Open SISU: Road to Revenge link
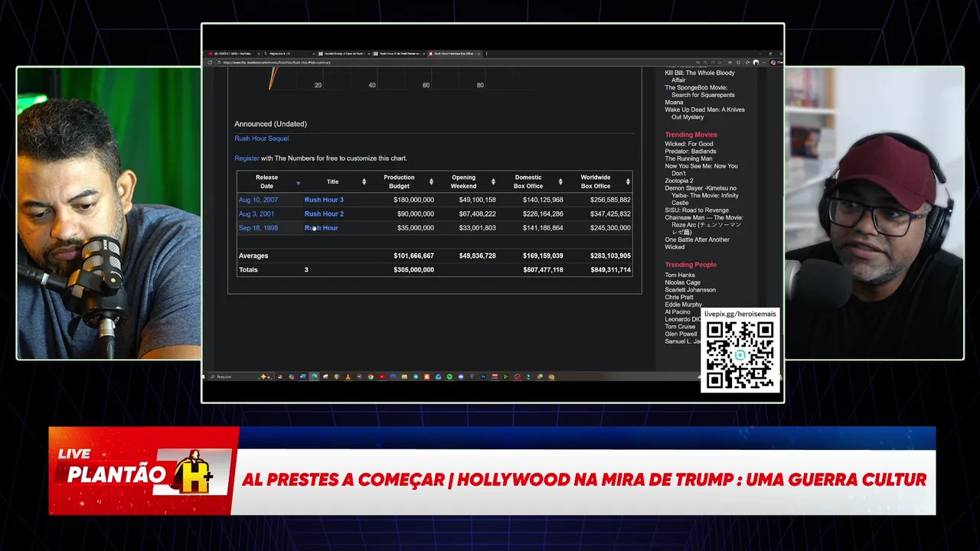 pyautogui.click(x=697, y=210)
